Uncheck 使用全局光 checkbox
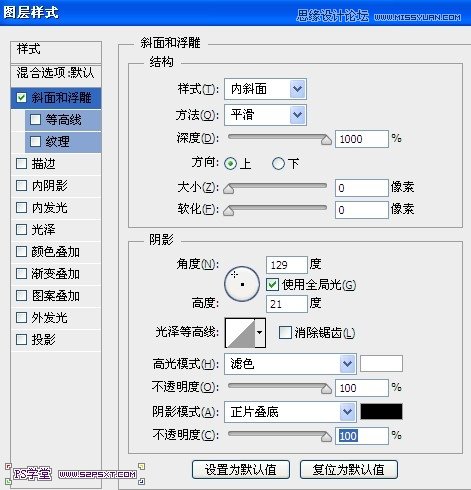Viewport: 471px width, 490px height. pos(272,285)
